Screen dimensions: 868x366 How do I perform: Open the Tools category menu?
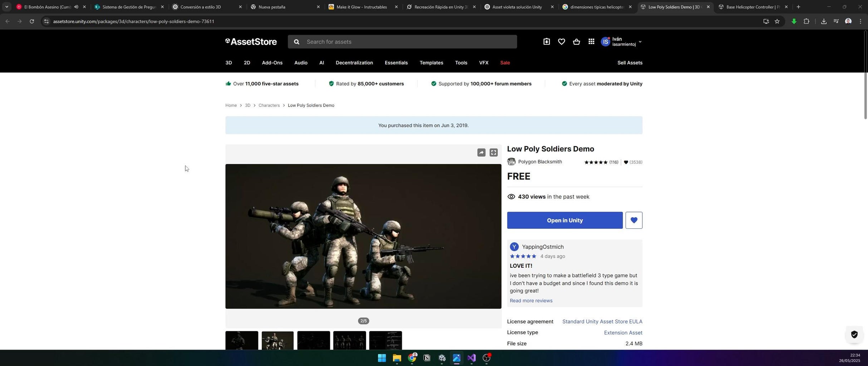[x=461, y=63]
